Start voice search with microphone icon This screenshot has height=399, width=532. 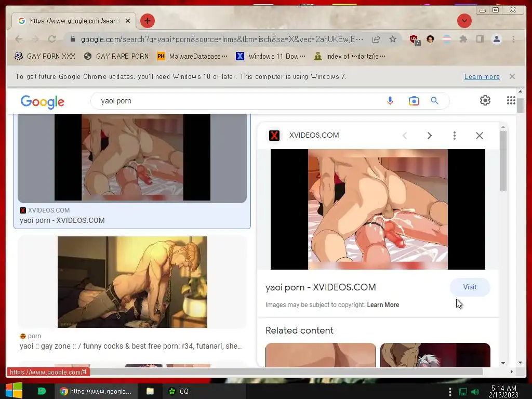pos(390,101)
